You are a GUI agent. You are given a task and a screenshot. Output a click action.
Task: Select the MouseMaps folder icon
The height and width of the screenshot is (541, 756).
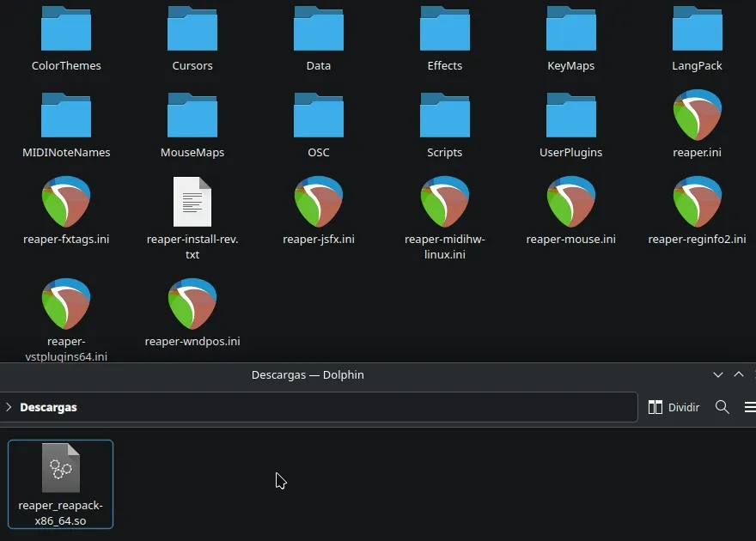coord(192,115)
